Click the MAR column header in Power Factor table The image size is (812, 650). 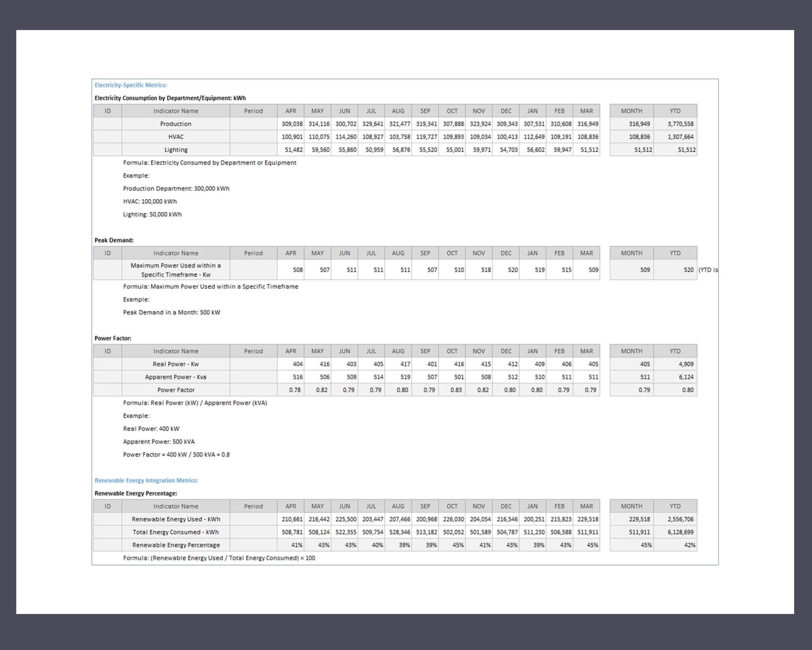coord(587,351)
